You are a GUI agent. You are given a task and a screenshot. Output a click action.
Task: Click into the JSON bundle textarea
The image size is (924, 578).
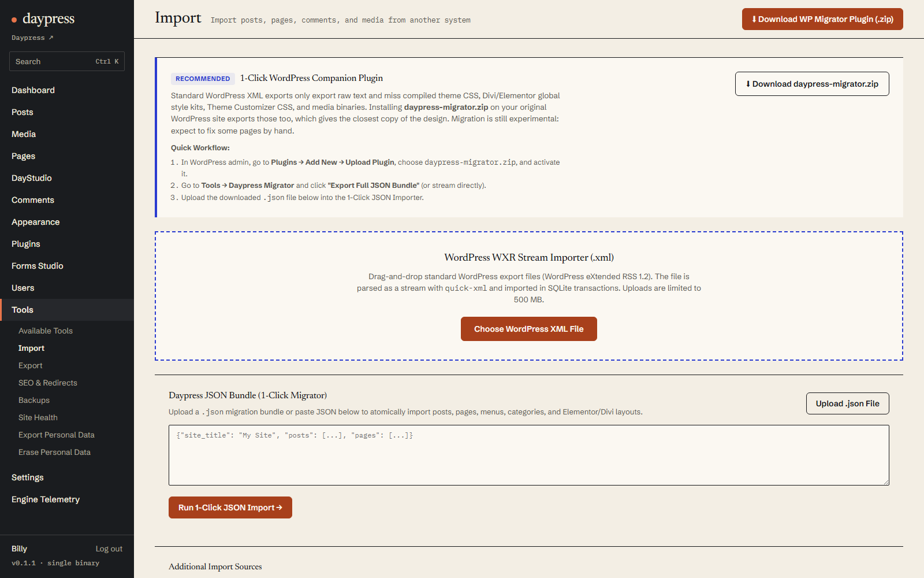click(529, 455)
